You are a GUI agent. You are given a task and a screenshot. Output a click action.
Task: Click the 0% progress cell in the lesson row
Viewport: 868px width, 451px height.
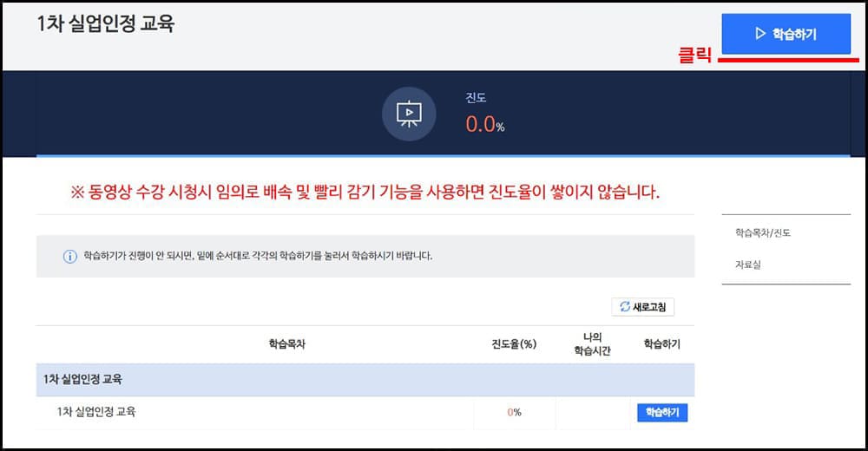[514, 412]
